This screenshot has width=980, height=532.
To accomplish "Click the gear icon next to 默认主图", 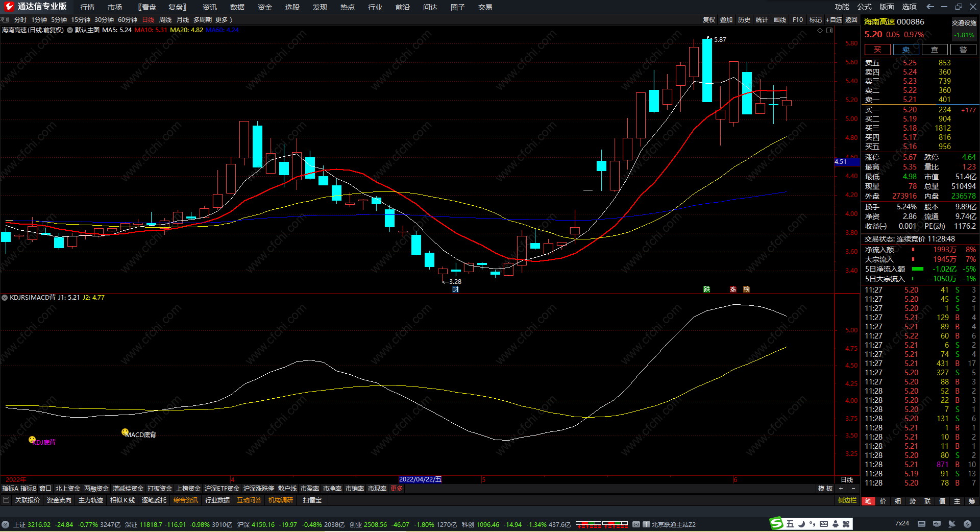I will point(69,30).
